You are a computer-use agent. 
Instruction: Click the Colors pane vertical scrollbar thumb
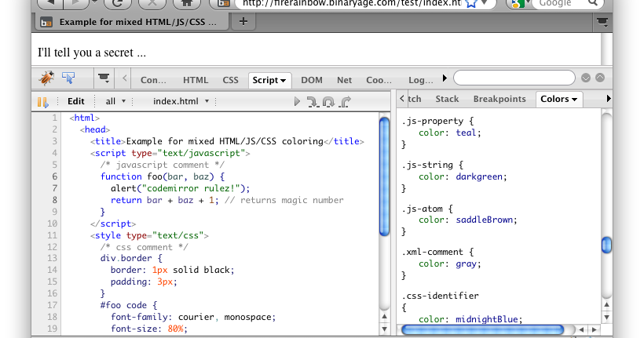[x=606, y=245]
